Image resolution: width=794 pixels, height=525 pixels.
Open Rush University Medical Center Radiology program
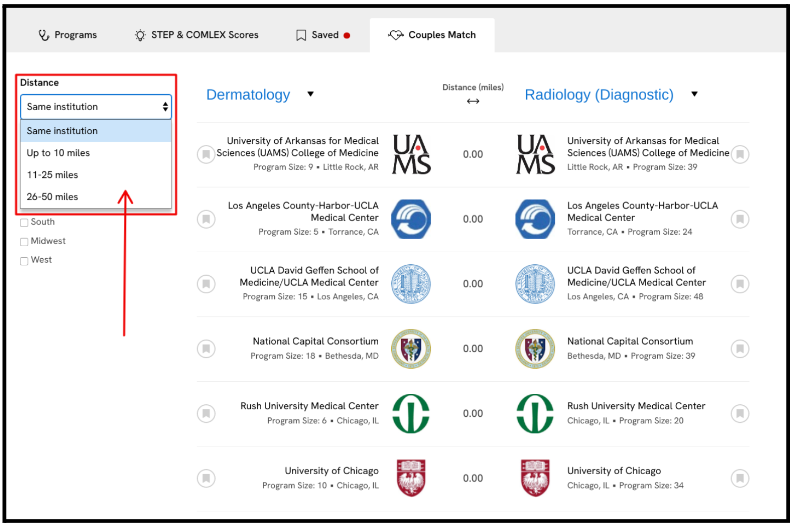point(636,406)
